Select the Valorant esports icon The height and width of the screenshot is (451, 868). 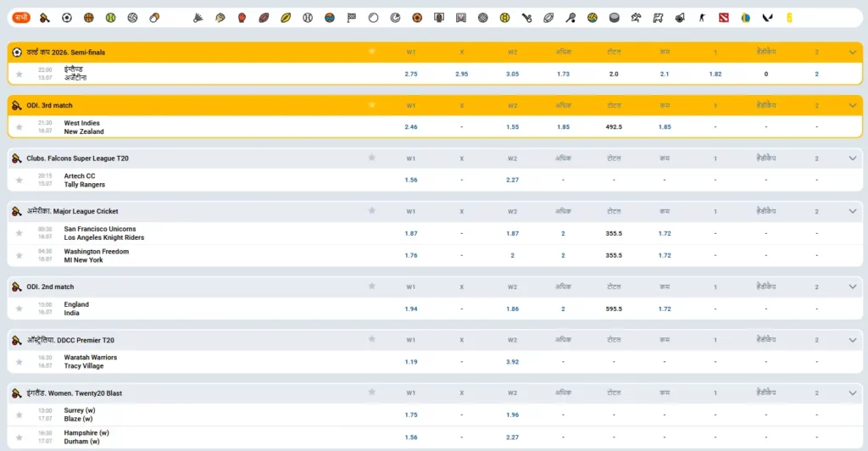tap(767, 18)
